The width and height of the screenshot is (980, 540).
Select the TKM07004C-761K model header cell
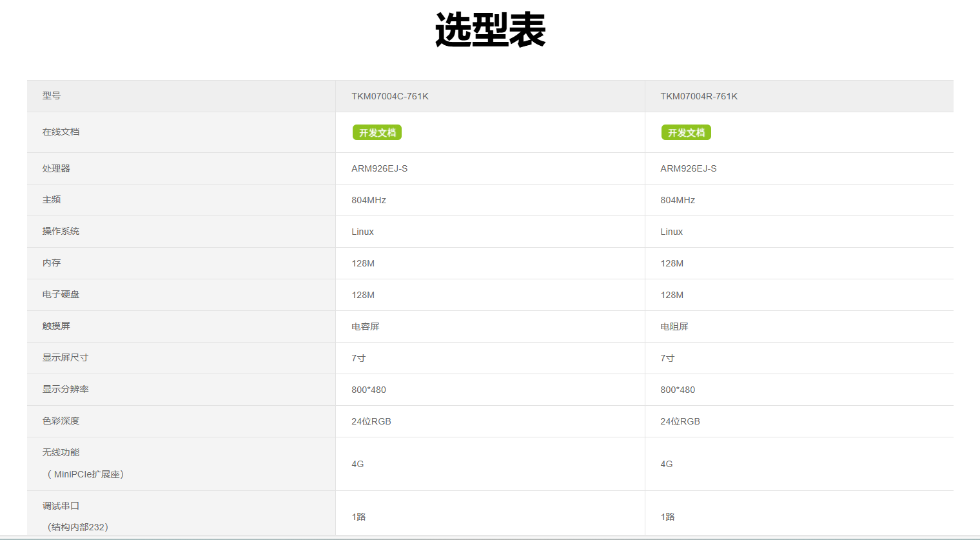pyautogui.click(x=390, y=96)
